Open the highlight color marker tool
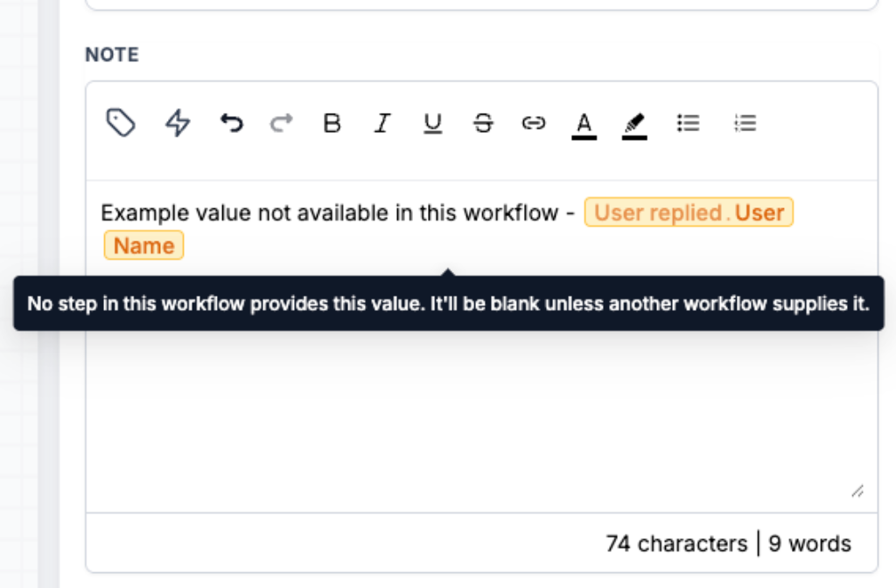This screenshot has height=588, width=896. [634, 126]
